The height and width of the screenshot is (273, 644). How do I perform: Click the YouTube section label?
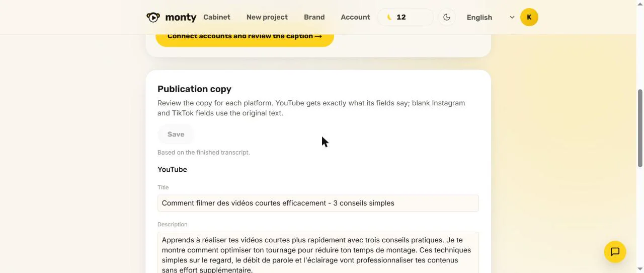point(172,169)
